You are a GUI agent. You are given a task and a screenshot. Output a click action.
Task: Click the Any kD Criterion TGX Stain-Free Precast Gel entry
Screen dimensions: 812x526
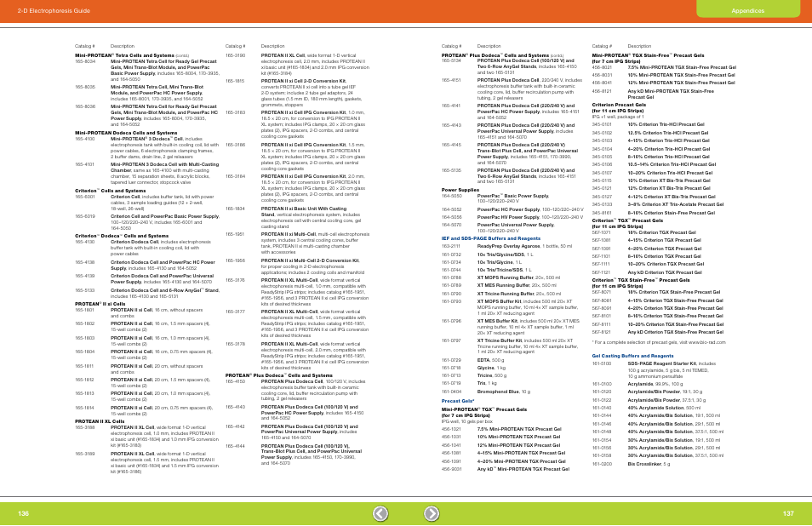tap(676, 332)
